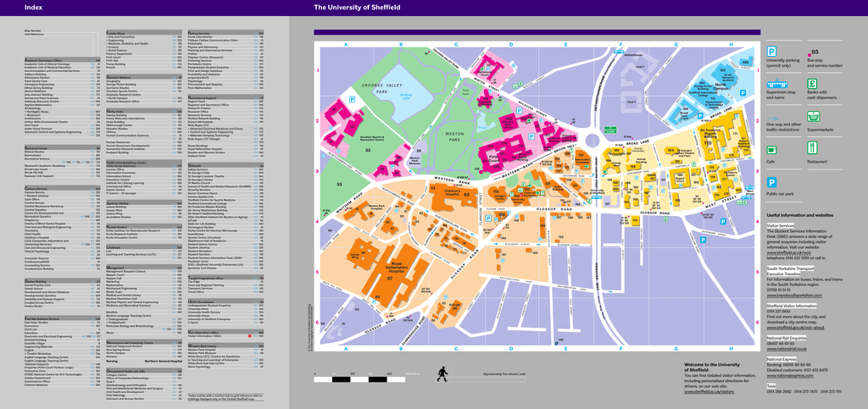The image size is (868, 409).
Task: Select the Supermarkets basket legend icon
Action: 813,116
